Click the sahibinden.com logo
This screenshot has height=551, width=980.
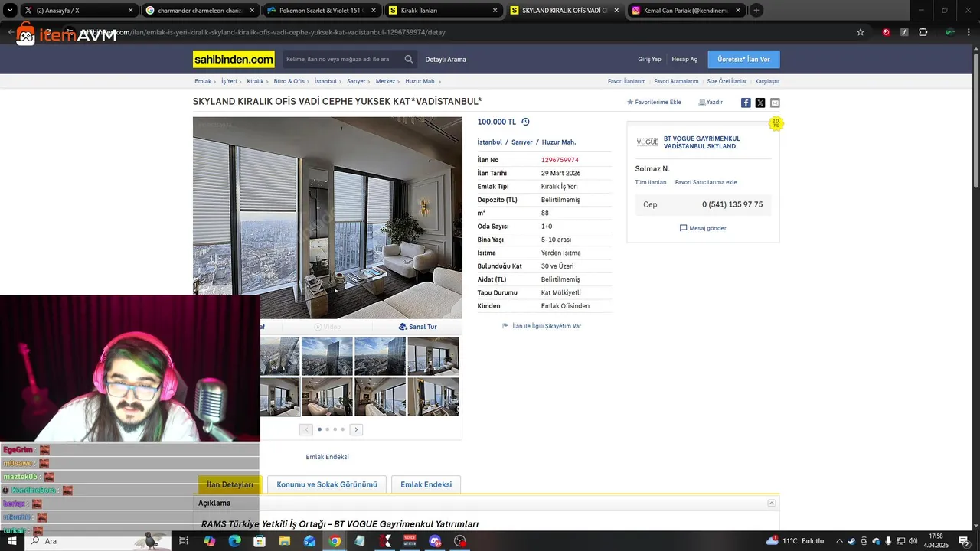(x=234, y=59)
